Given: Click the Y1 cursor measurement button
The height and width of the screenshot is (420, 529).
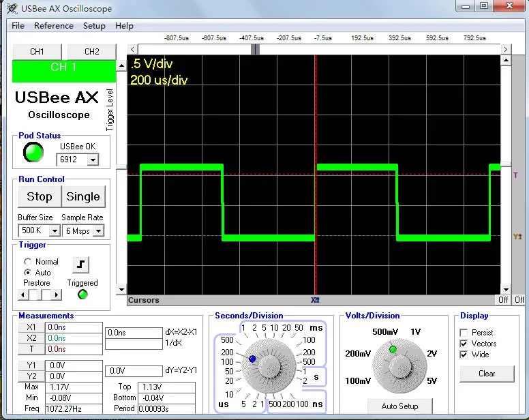Looking at the screenshot, I should (31, 365).
